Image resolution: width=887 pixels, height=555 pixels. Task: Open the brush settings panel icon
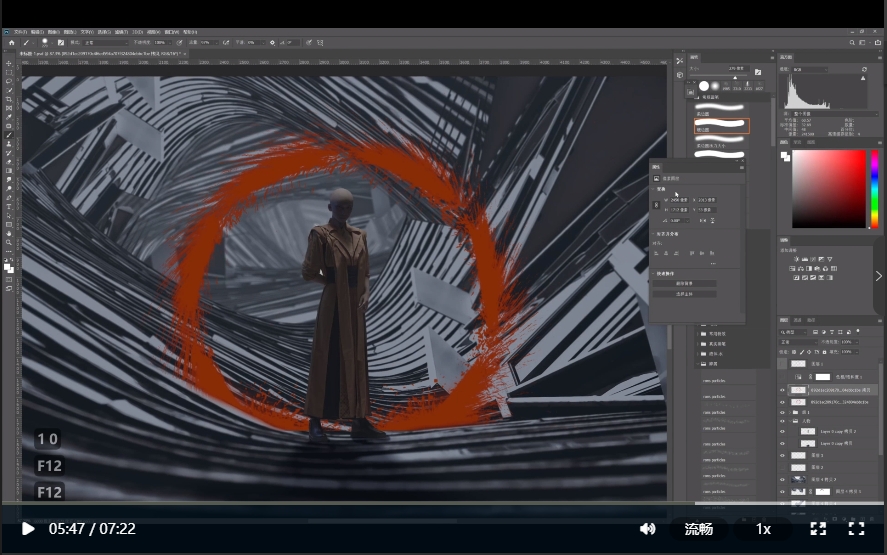click(61, 42)
